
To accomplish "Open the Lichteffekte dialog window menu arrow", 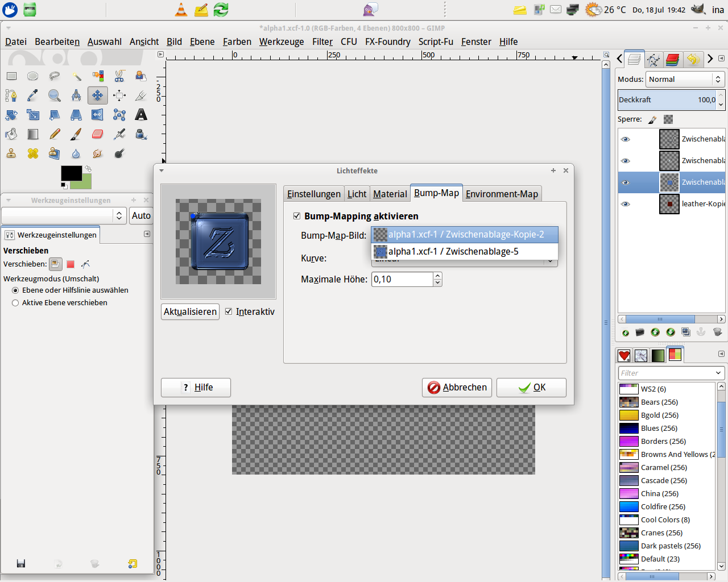I will tap(162, 171).
